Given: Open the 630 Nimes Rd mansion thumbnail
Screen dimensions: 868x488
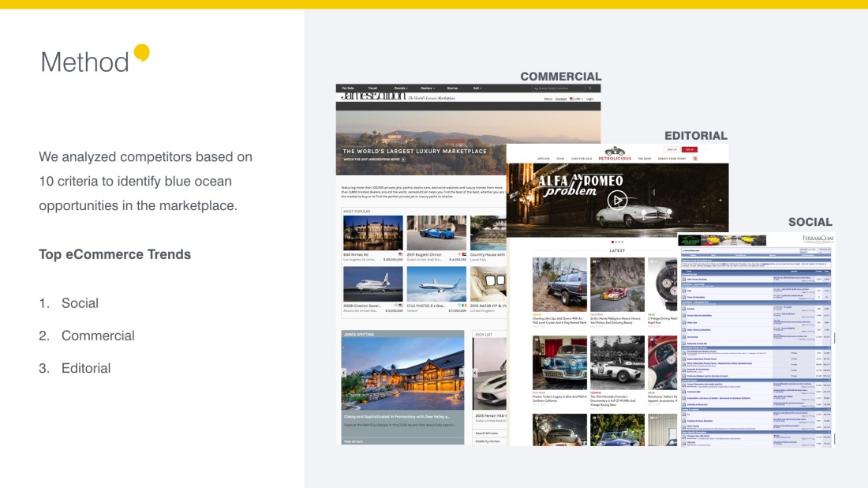Looking at the screenshot, I should [x=372, y=233].
